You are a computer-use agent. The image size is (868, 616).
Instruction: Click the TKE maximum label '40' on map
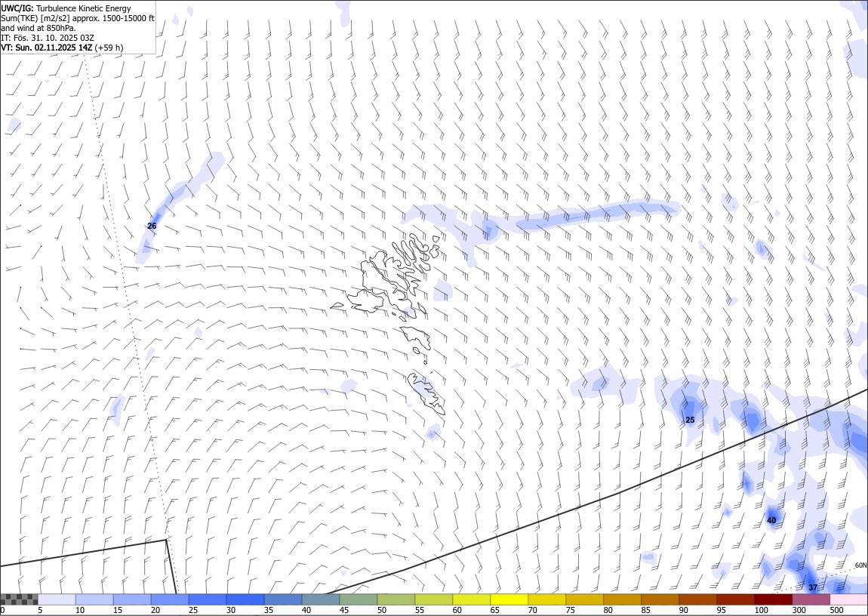[771, 520]
